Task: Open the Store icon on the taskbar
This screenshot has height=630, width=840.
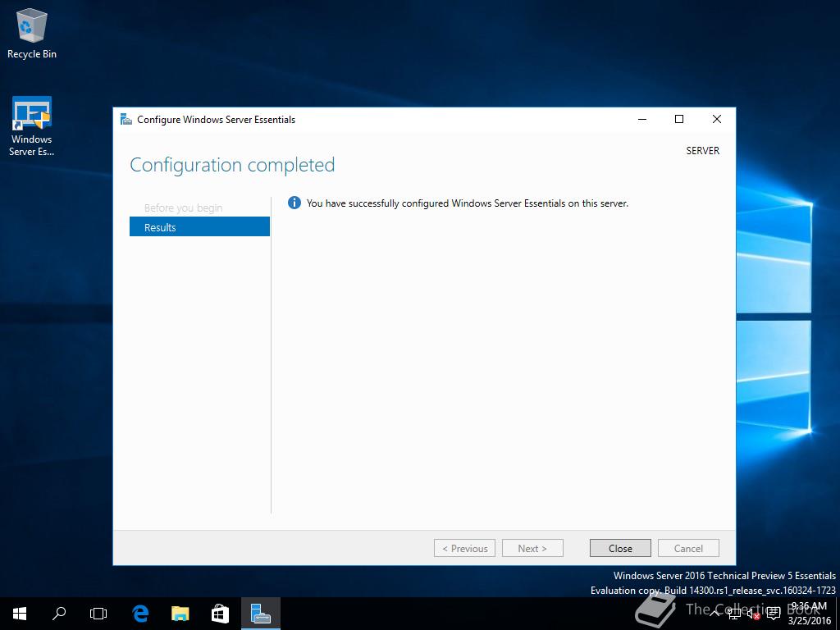Action: point(220,614)
